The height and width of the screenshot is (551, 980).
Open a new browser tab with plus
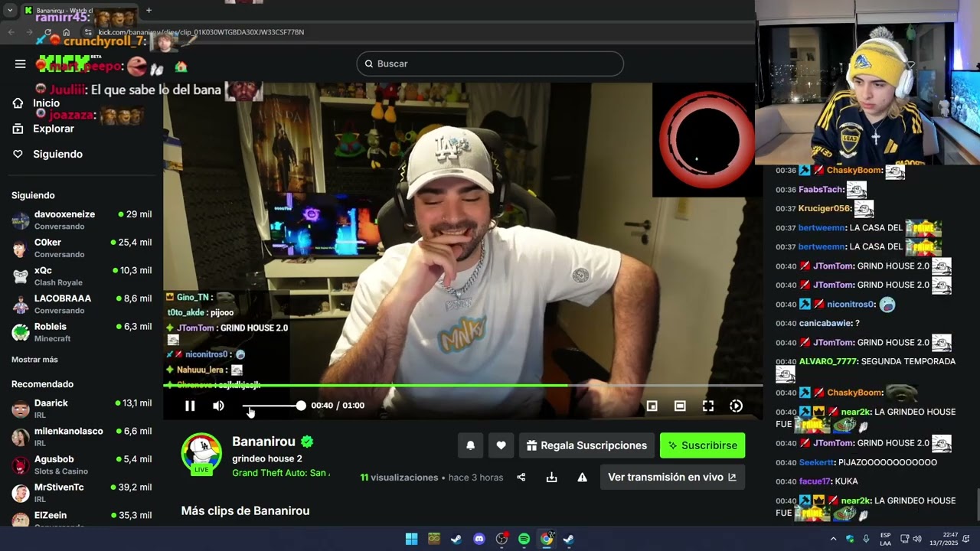point(149,11)
